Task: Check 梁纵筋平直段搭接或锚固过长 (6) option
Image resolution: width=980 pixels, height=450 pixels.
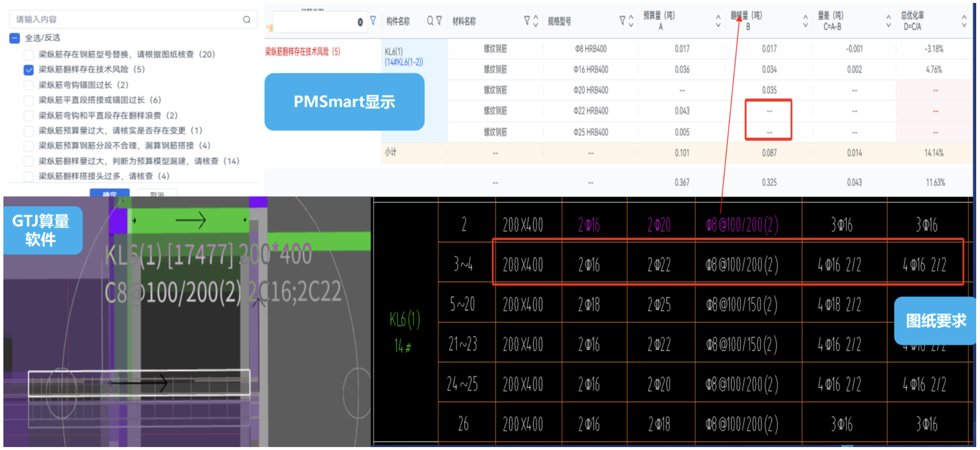Action: coord(29,100)
